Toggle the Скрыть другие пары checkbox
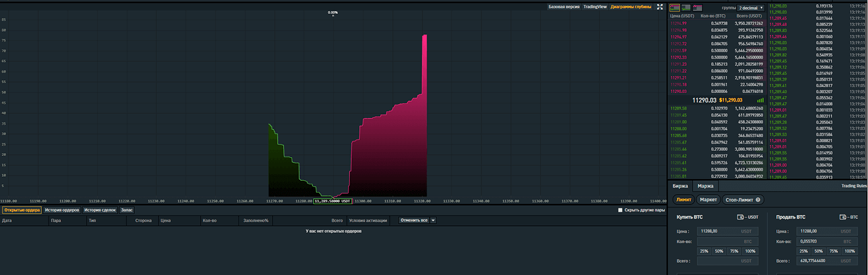Viewport: 868px width, 275px height. point(620,210)
